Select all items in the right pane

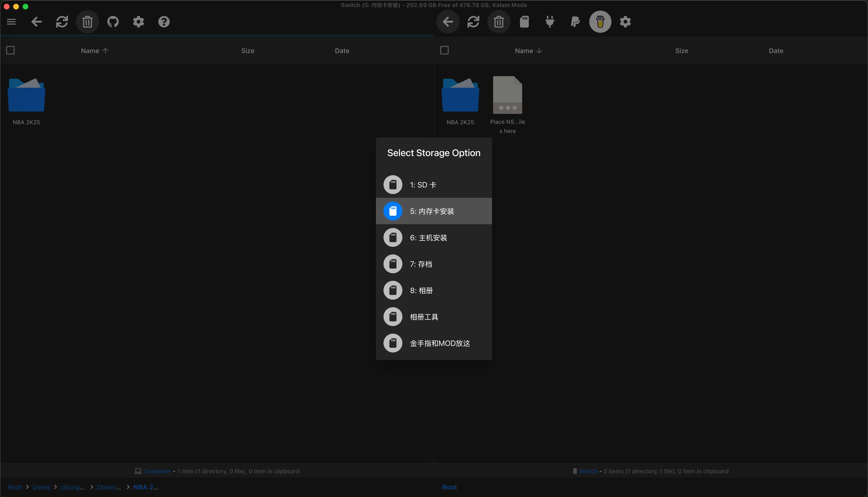(444, 50)
